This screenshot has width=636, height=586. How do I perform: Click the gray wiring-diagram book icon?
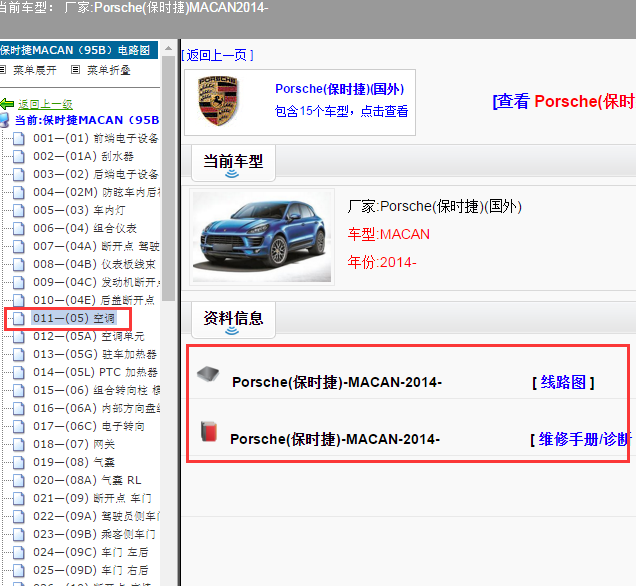tap(208, 374)
